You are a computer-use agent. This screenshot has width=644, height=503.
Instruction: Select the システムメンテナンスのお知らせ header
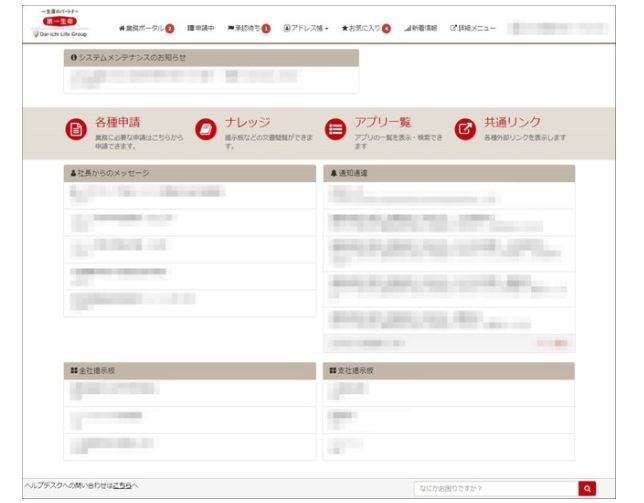[211, 58]
